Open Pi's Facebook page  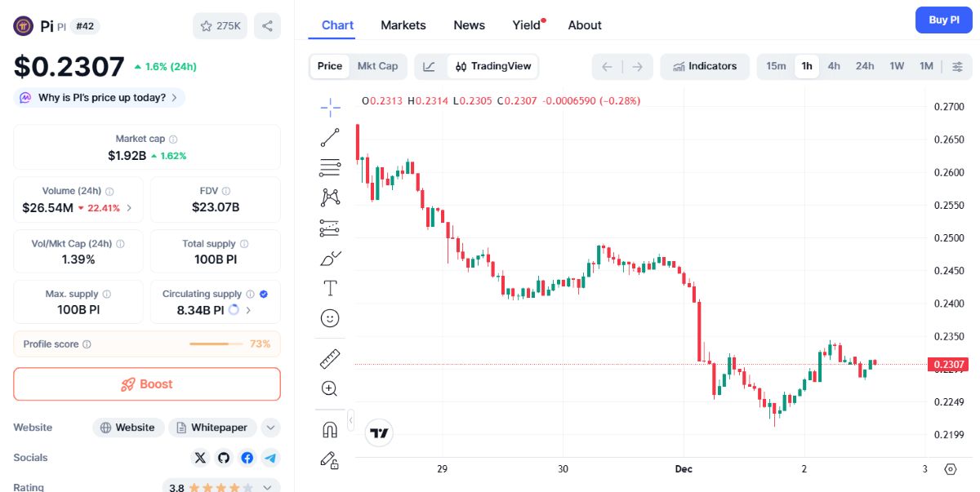point(247,458)
